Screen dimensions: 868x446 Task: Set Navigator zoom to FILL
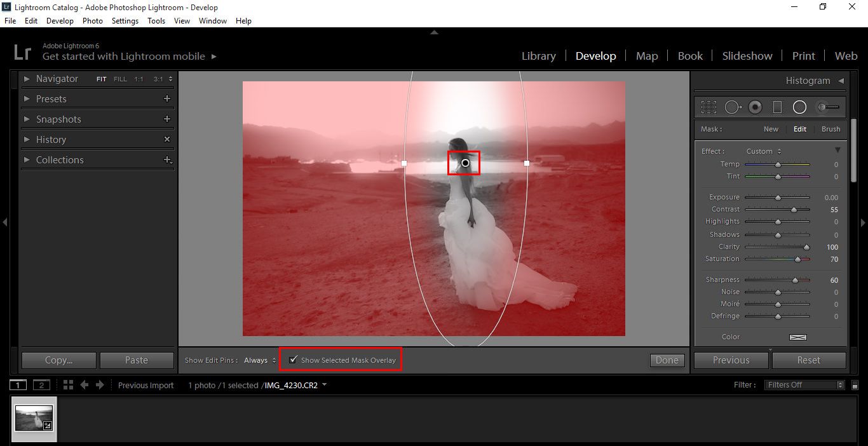(x=120, y=79)
